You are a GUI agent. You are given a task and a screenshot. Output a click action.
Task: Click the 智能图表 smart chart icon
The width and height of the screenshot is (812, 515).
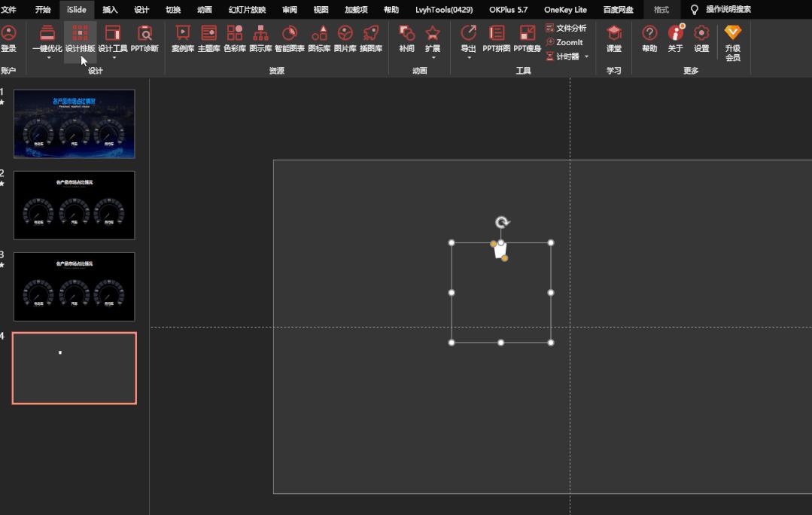click(290, 38)
